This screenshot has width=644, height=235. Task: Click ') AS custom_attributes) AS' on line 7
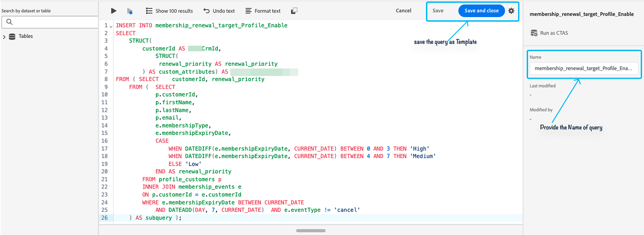tap(185, 71)
